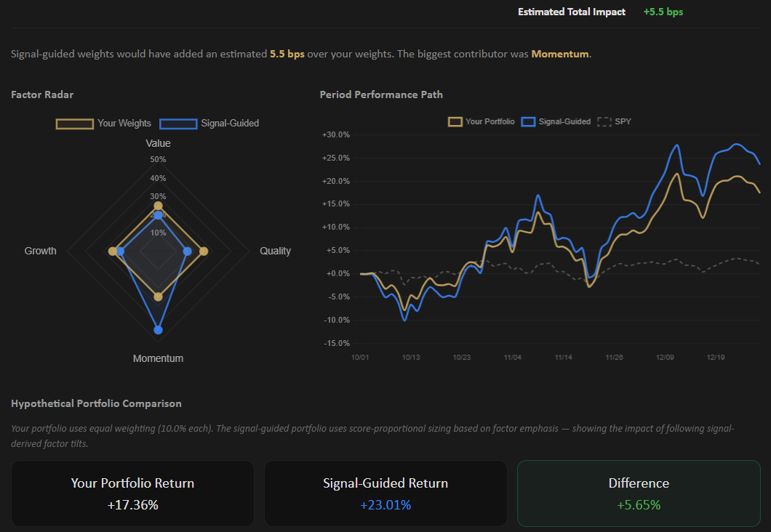Click the Momentum vertex point on the radar
771x532 pixels.
tap(158, 329)
